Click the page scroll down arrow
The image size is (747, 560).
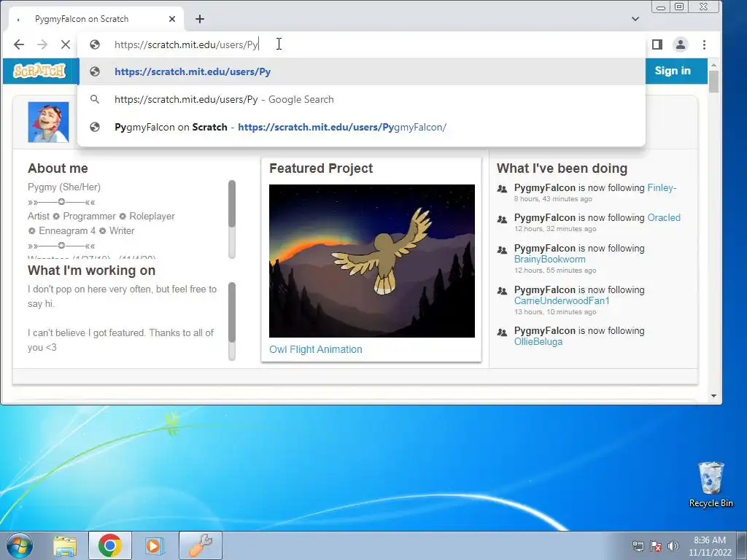[713, 396]
